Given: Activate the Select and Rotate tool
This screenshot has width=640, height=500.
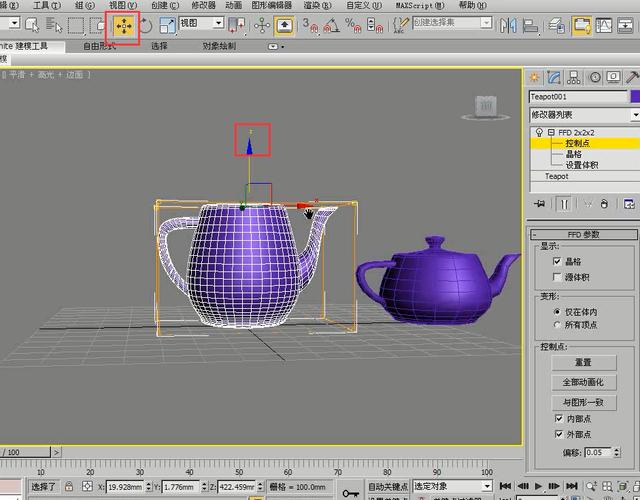Looking at the screenshot, I should pos(146,25).
